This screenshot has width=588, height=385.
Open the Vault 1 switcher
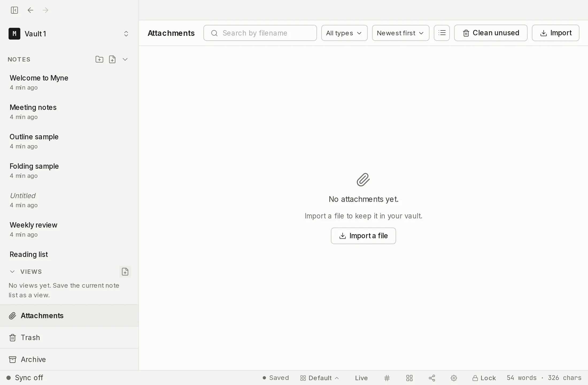pyautogui.click(x=69, y=34)
